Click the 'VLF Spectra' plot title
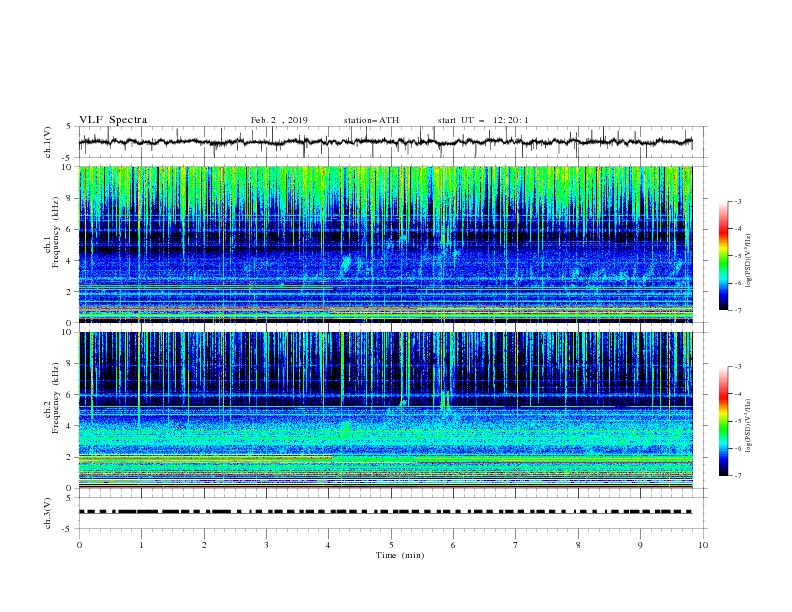Image resolution: width=792 pixels, height=612 pixels. coord(113,120)
